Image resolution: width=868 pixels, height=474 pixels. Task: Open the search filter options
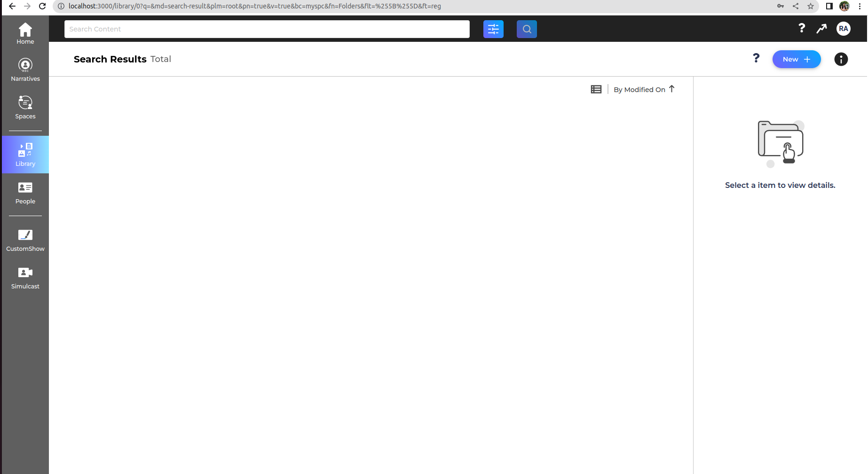tap(493, 29)
